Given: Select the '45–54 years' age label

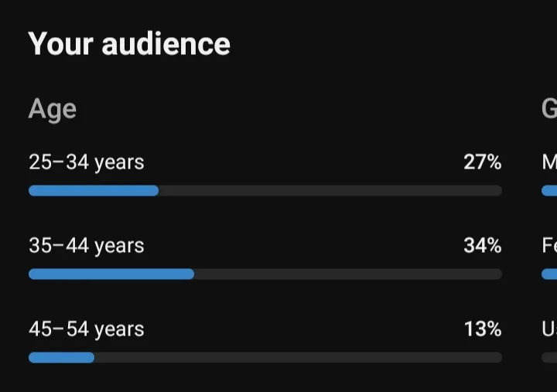Looking at the screenshot, I should [87, 329].
